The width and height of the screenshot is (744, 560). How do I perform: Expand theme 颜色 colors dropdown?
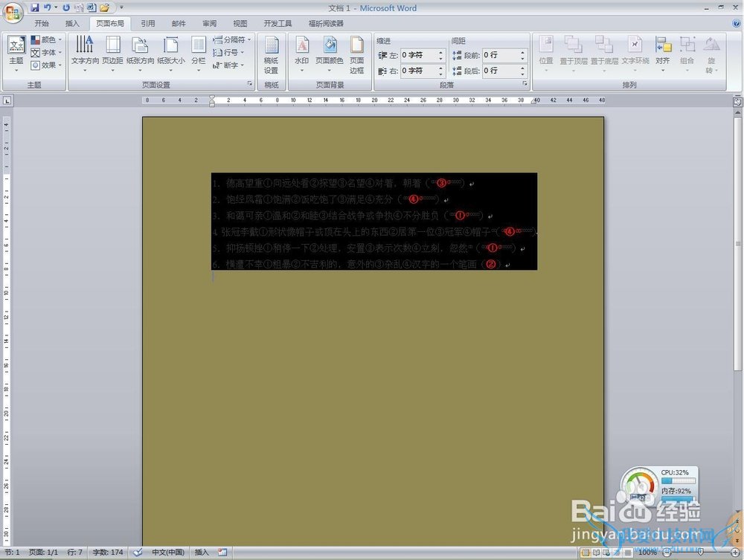(x=46, y=40)
